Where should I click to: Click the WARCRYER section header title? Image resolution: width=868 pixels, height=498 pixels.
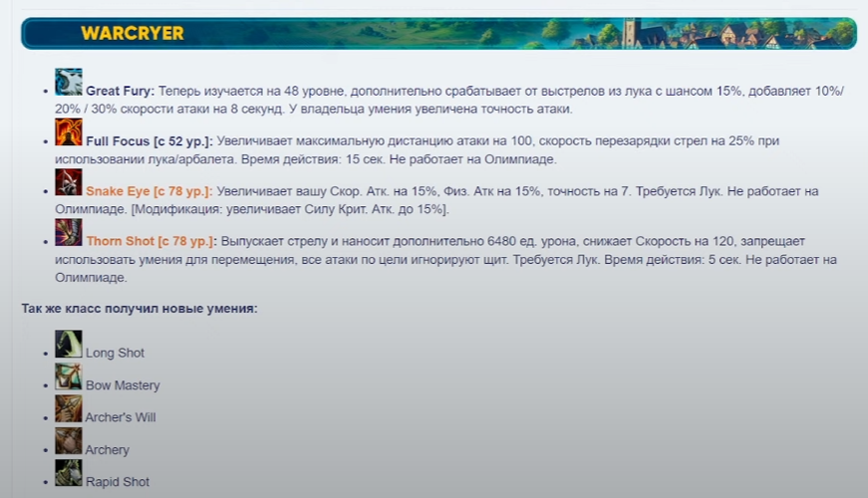tap(133, 33)
